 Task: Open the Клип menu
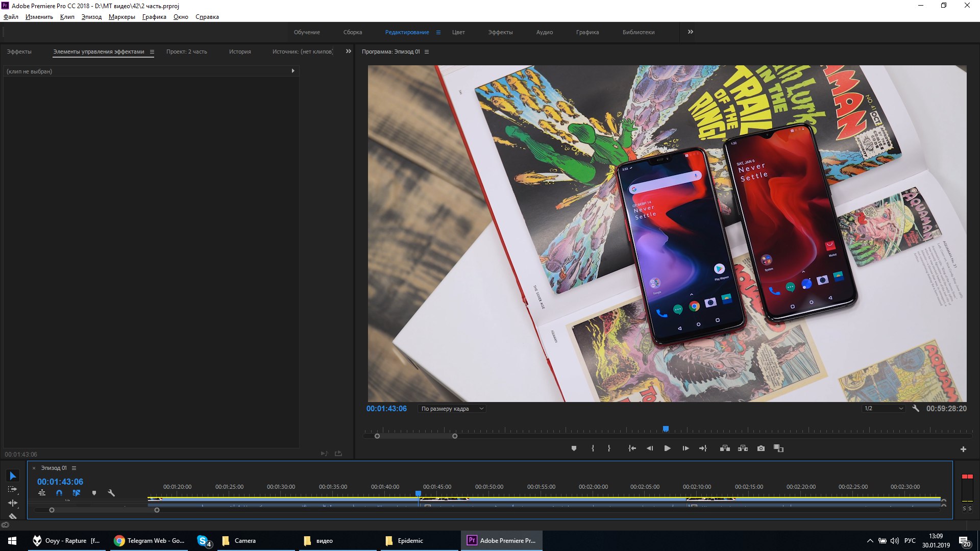(x=67, y=17)
